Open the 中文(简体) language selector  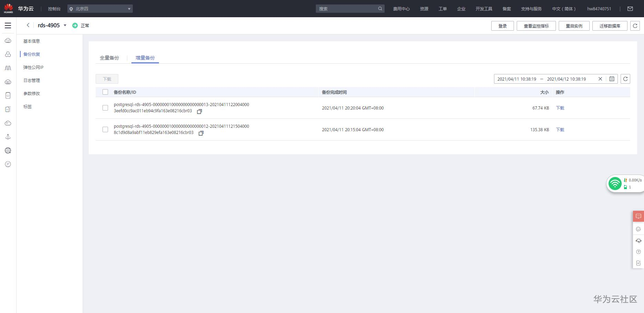[x=564, y=9]
